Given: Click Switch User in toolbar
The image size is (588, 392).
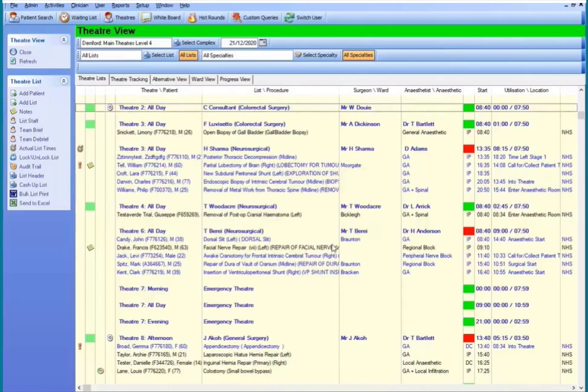Looking at the screenshot, I should pos(303,17).
